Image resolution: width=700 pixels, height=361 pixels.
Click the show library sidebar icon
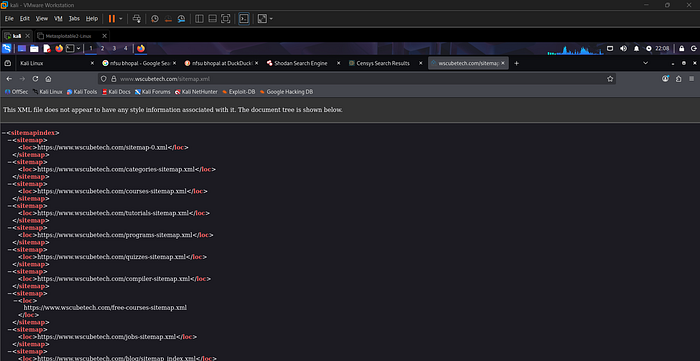coord(200,19)
